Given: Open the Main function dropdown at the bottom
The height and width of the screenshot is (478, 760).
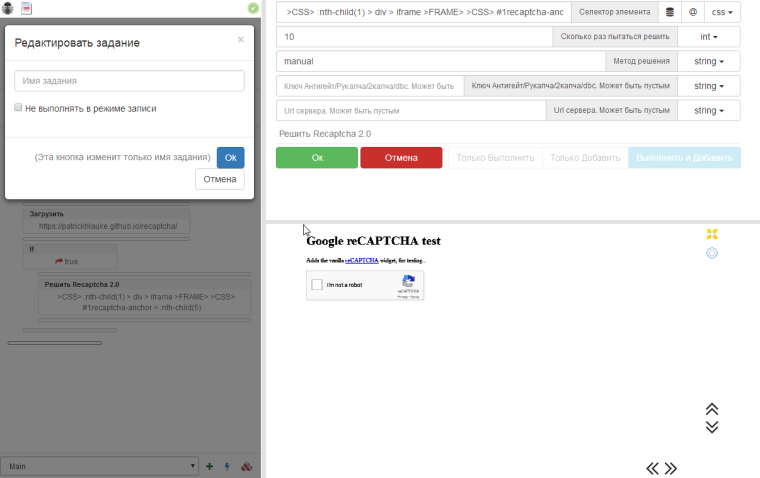Looking at the screenshot, I should point(100,466).
